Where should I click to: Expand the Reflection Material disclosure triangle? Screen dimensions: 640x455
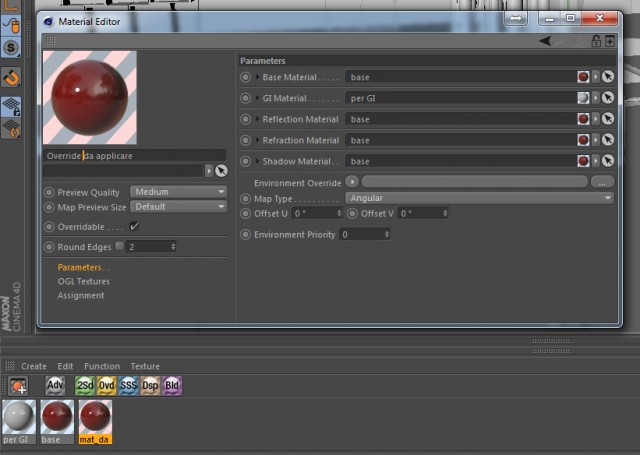[x=257, y=119]
